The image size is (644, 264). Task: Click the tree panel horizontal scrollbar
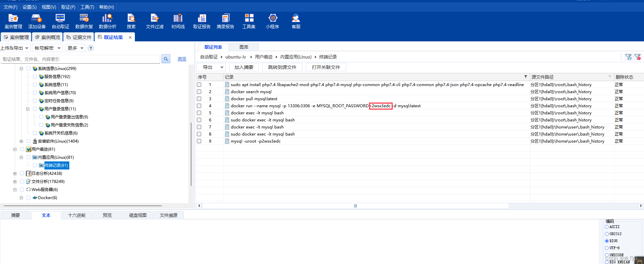[82, 205]
